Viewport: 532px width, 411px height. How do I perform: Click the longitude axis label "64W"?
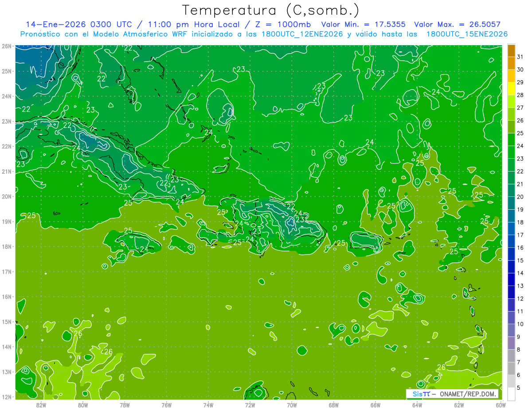(417, 404)
